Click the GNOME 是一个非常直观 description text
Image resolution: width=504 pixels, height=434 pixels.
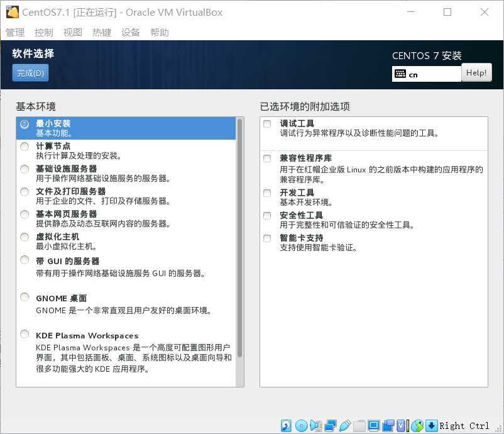tap(123, 311)
